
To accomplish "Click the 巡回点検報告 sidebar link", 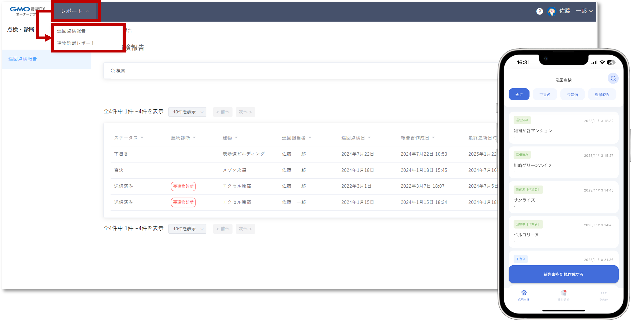I will (23, 59).
